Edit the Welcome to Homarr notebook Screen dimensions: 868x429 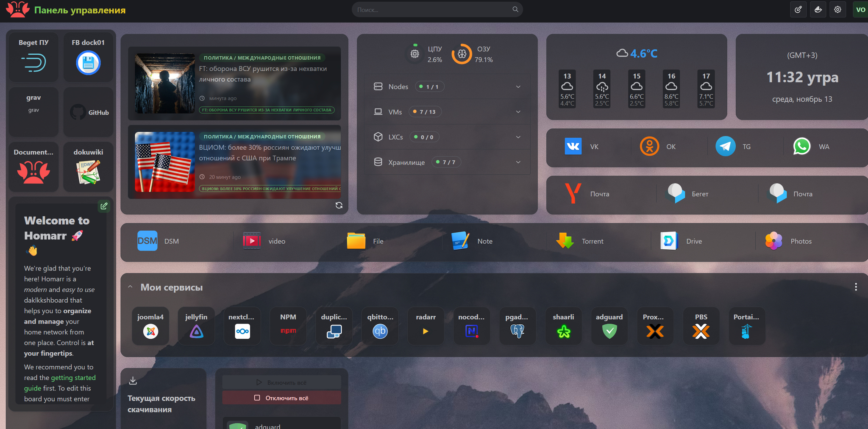coord(104,206)
